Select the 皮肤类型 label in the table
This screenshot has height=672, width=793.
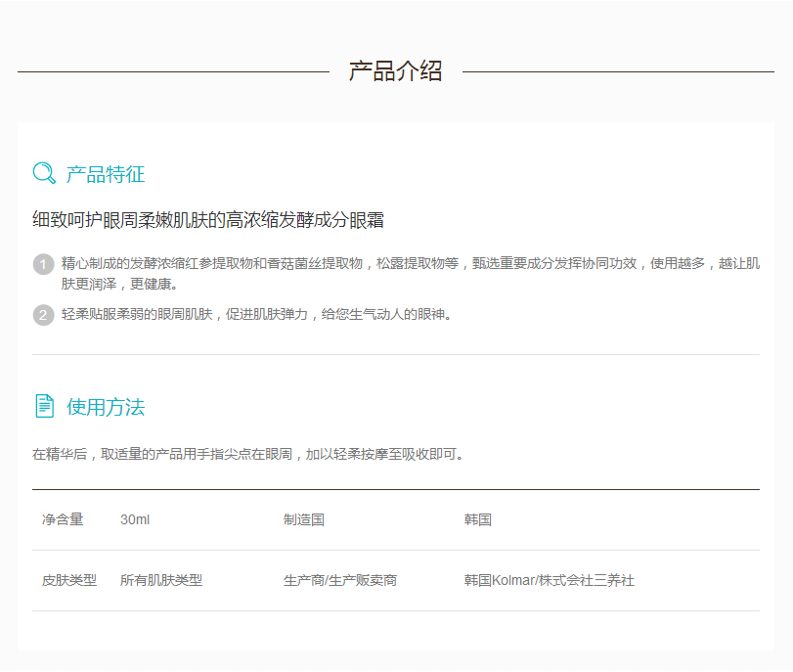click(x=69, y=580)
